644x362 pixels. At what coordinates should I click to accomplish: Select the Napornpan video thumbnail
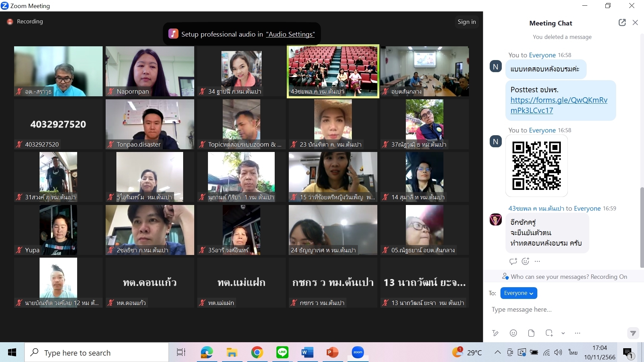click(x=150, y=71)
